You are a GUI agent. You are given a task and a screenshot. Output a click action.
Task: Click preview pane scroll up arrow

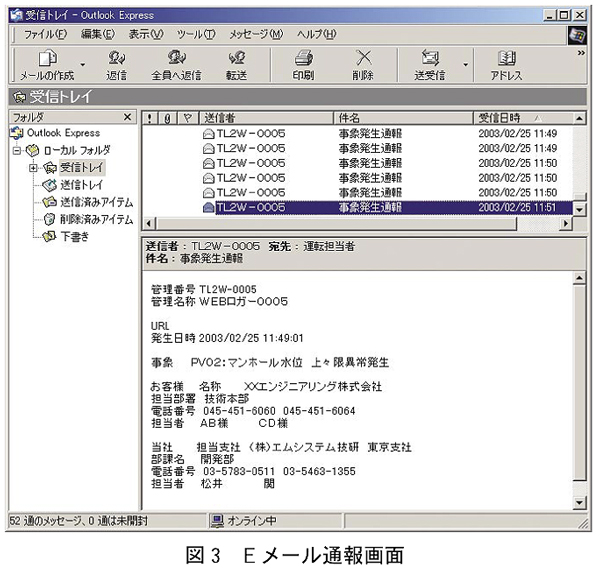pos(580,278)
